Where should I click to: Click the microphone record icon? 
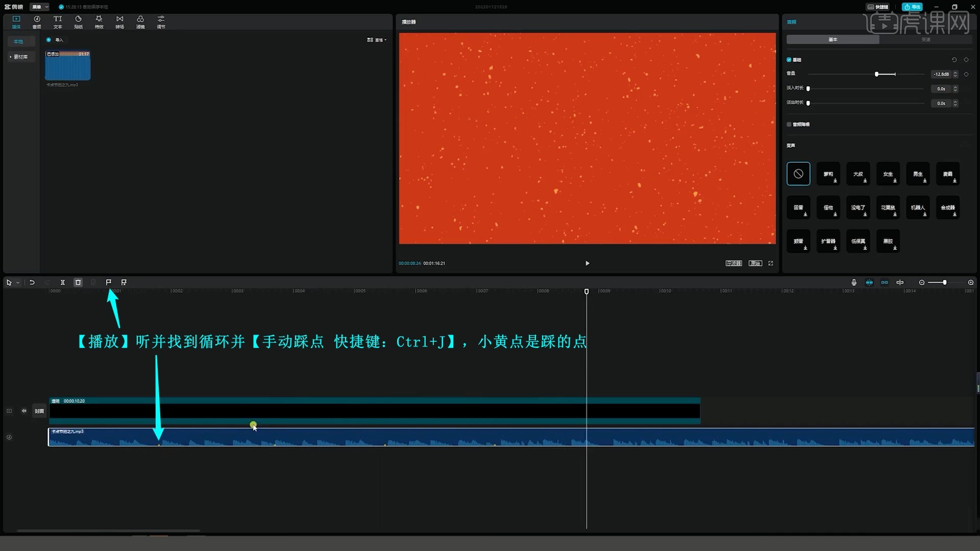pyautogui.click(x=854, y=282)
